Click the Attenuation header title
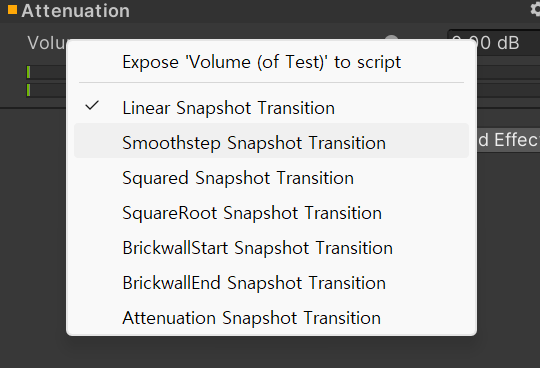 tap(75, 11)
